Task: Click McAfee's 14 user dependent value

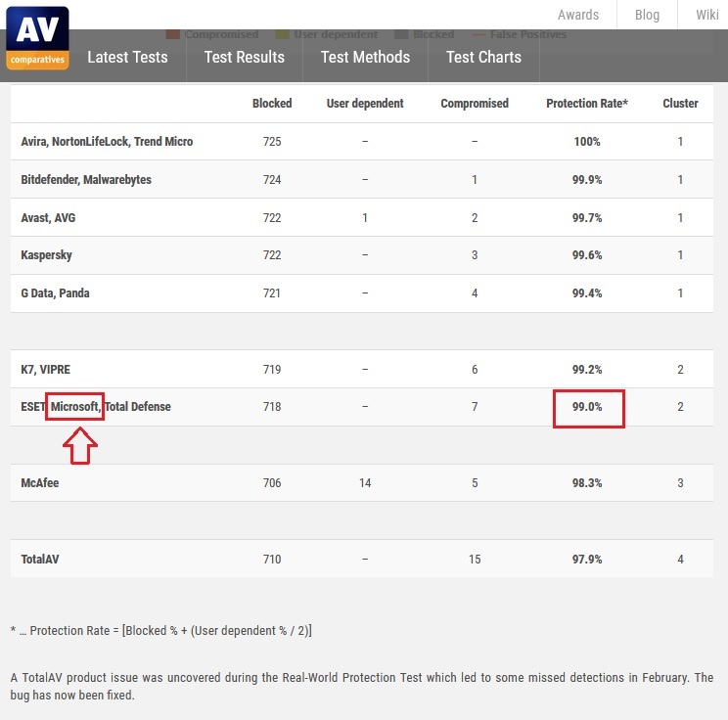Action: pos(365,483)
